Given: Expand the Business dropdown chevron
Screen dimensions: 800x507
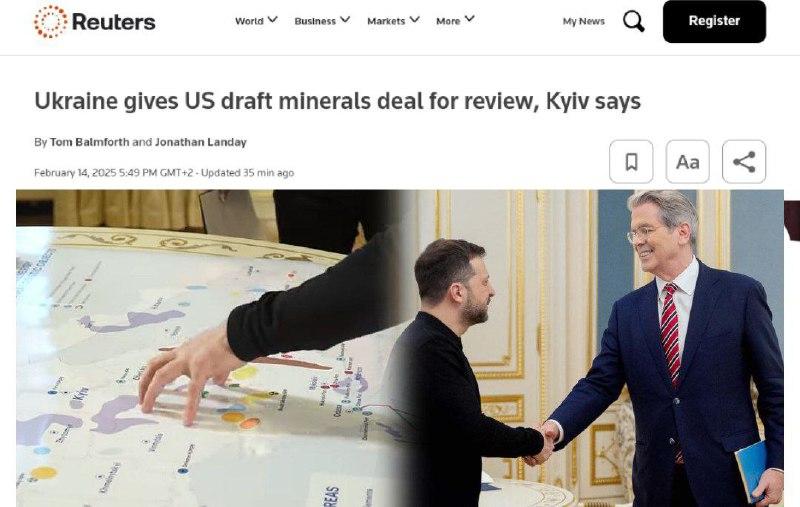Looking at the screenshot, I should tap(345, 19).
